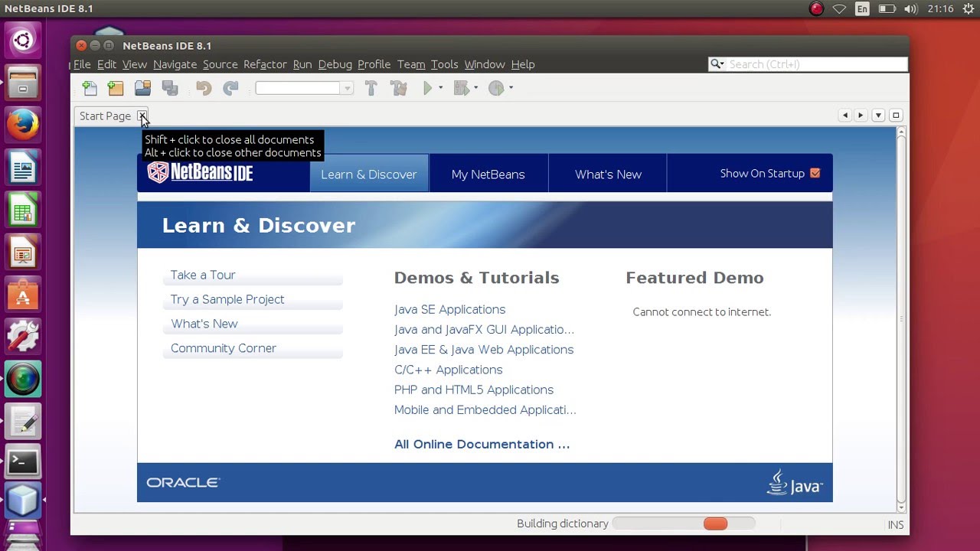Open the Take a Tour link
This screenshot has height=551, width=980.
point(203,275)
